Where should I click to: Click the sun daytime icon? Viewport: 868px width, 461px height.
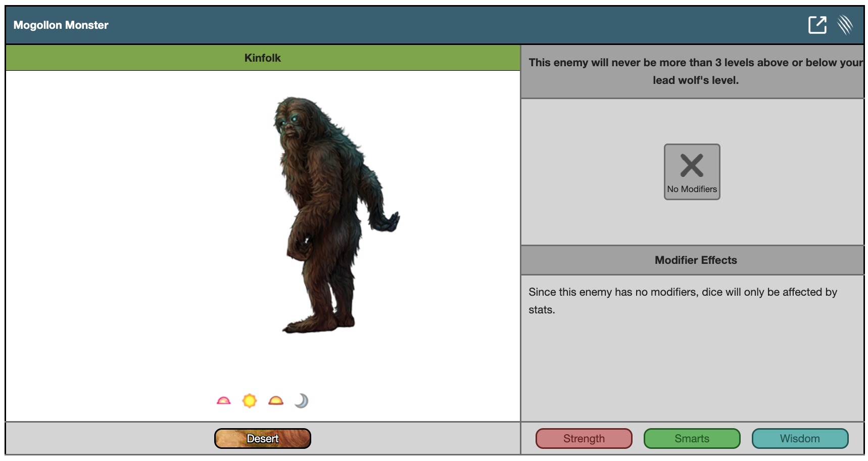[250, 401]
